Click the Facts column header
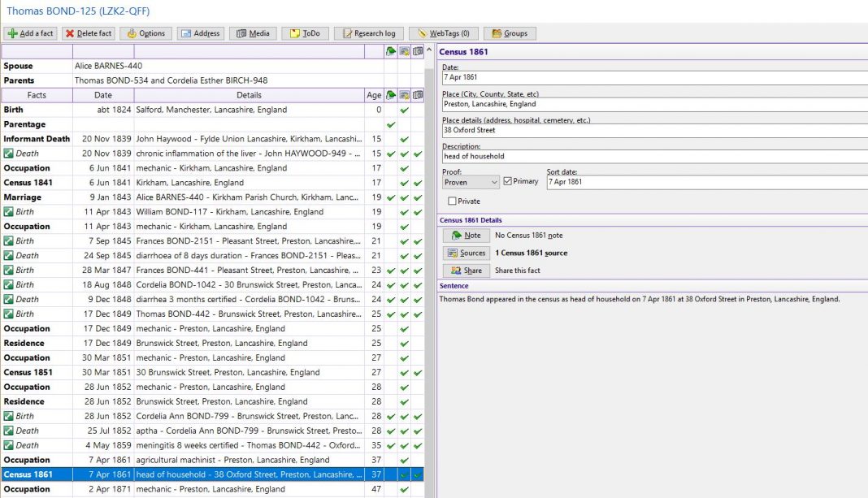Viewport: 868px width, 498px height. pyautogui.click(x=37, y=95)
